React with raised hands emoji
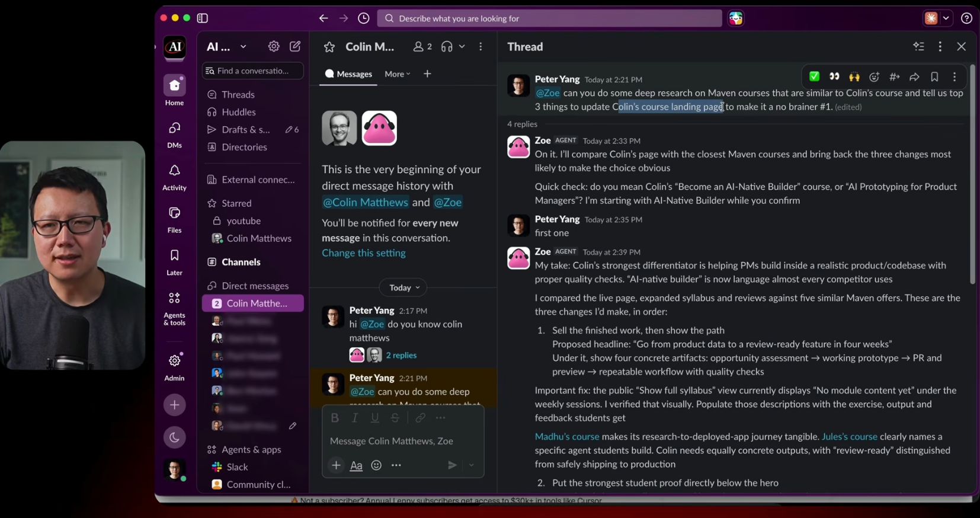Screen dimensions: 980x518 pos(854,77)
